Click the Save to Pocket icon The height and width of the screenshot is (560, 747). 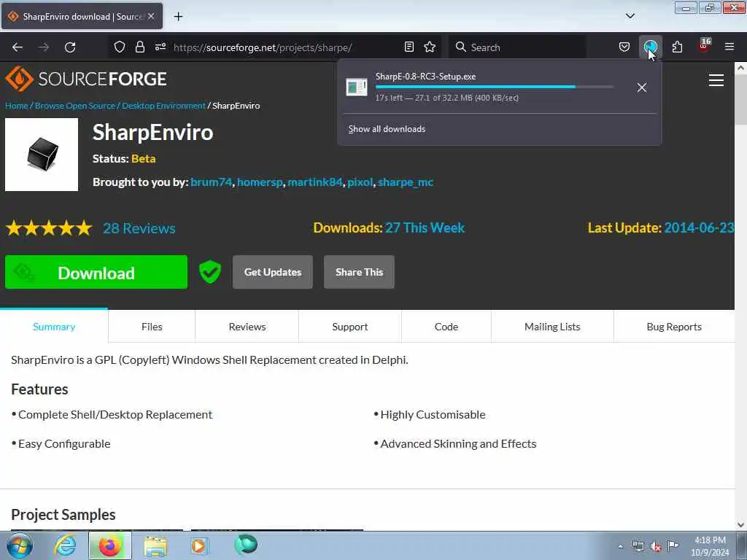pos(624,47)
